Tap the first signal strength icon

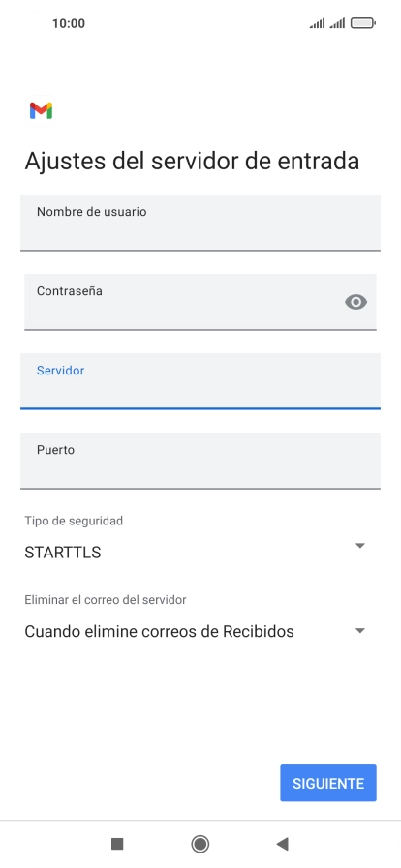[x=318, y=23]
